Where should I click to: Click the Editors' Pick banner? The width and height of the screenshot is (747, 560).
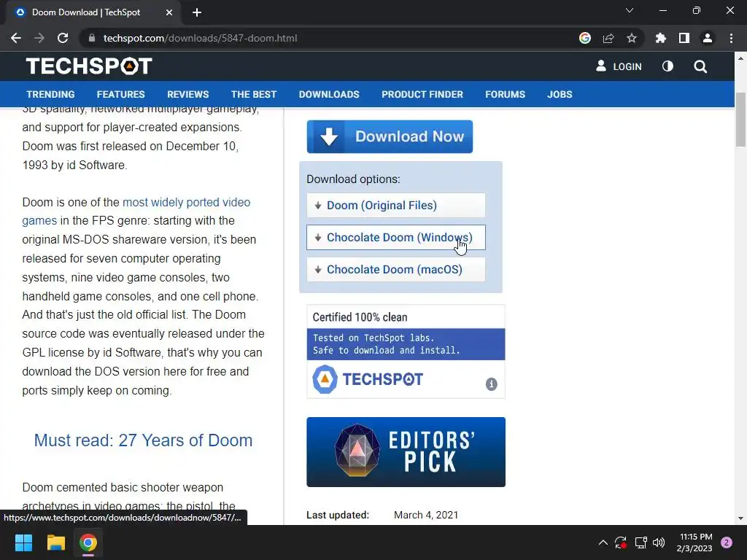coord(406,452)
